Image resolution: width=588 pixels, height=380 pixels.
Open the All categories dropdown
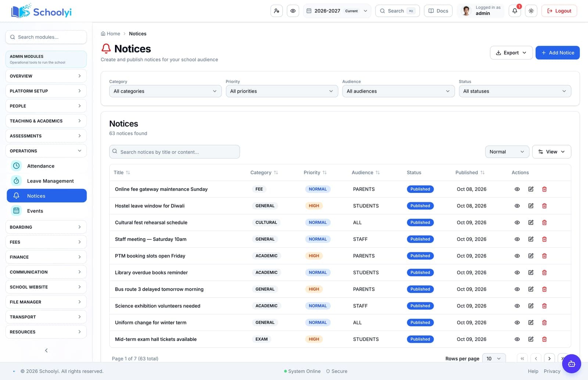coord(165,91)
